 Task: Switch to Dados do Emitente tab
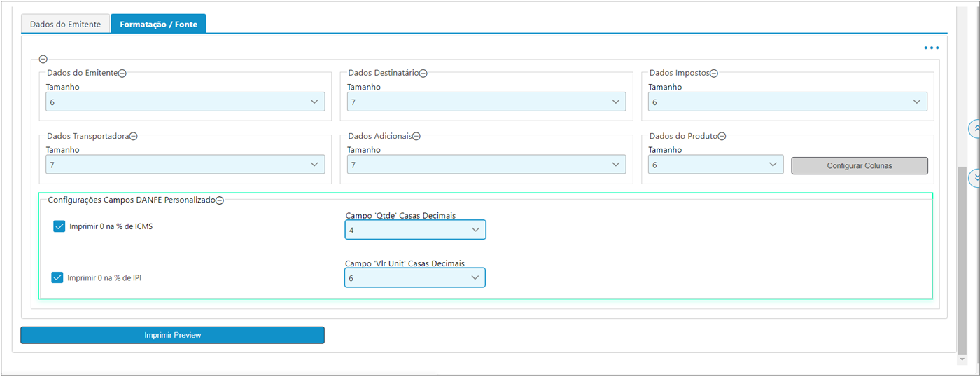65,24
